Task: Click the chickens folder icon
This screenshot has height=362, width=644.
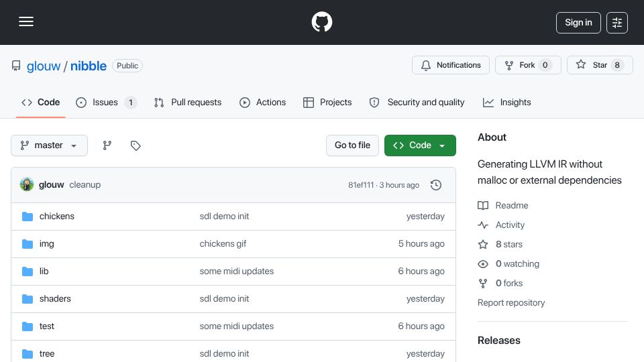Action: tap(28, 217)
